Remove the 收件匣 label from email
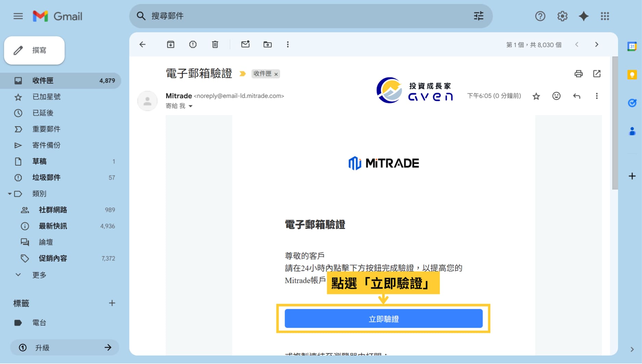The height and width of the screenshot is (364, 642). click(x=276, y=74)
